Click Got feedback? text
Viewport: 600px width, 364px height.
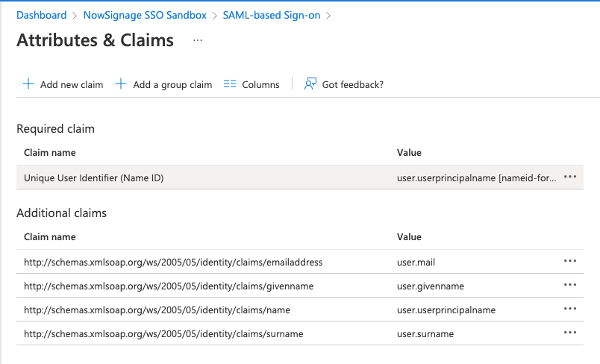(x=352, y=85)
